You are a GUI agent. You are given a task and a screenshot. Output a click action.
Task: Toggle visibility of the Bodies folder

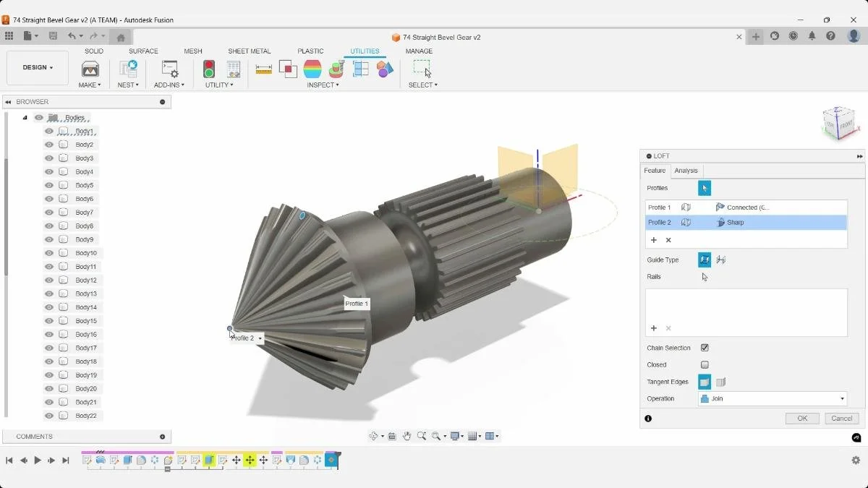pyautogui.click(x=39, y=118)
